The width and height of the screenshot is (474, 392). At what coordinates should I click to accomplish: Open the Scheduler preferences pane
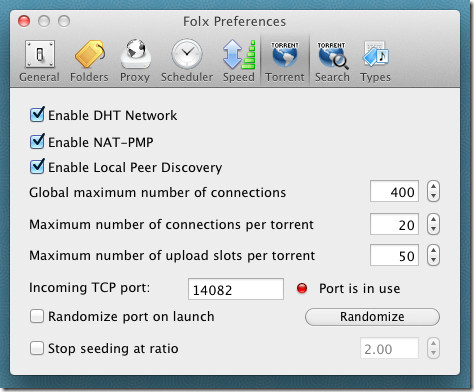(187, 61)
